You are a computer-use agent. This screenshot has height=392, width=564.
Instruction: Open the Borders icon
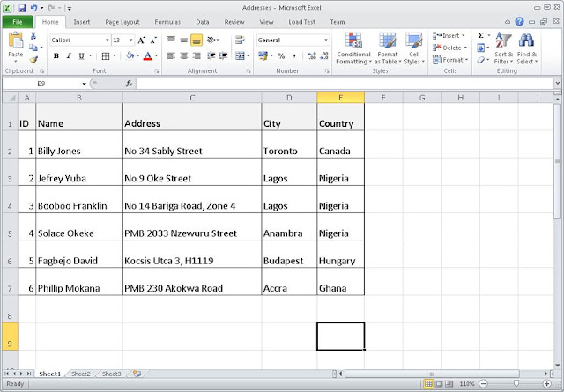tap(106, 55)
